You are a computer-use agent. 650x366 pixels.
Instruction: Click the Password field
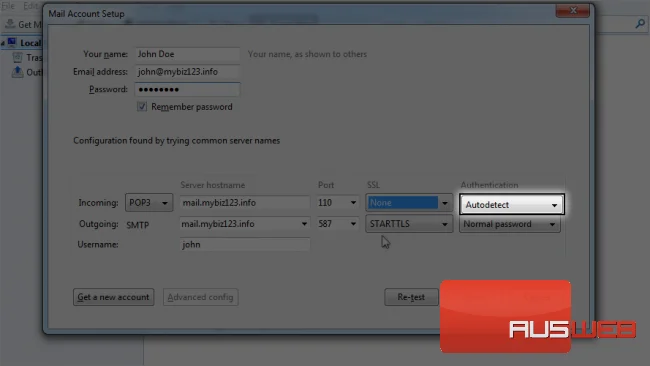187,89
